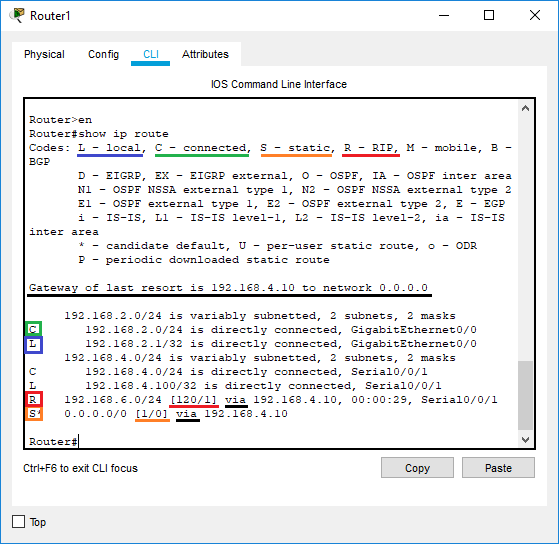The width and height of the screenshot is (559, 544).
Task: Click the scrollbar up arrow in CLI
Action: tap(525, 108)
